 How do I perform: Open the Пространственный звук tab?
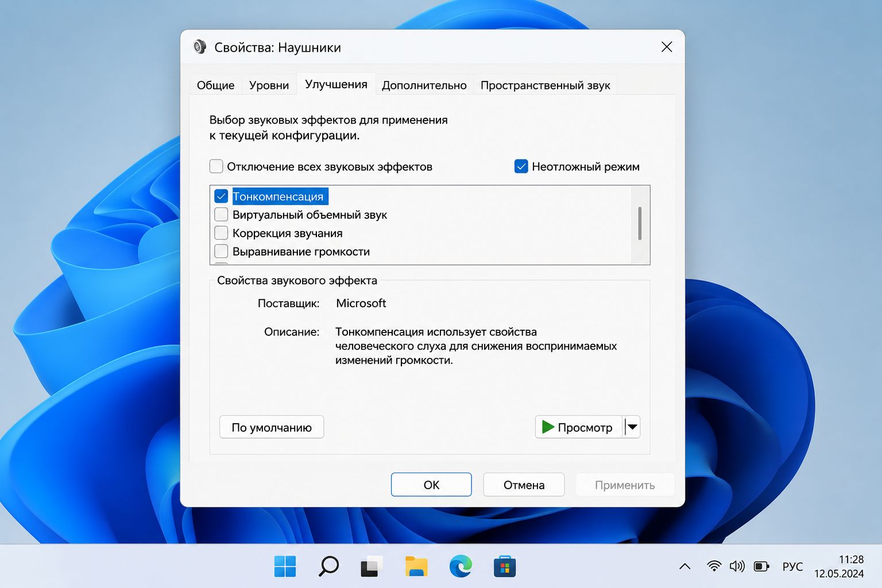(545, 85)
